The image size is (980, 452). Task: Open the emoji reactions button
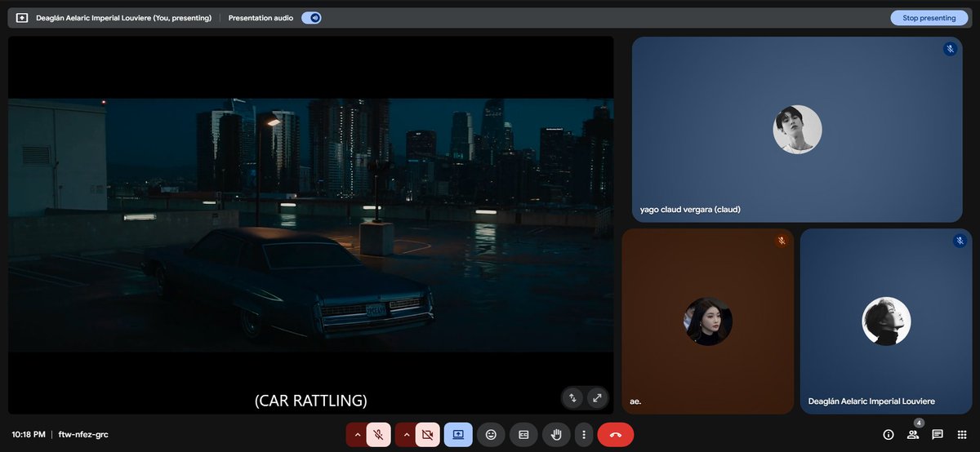[x=491, y=435]
